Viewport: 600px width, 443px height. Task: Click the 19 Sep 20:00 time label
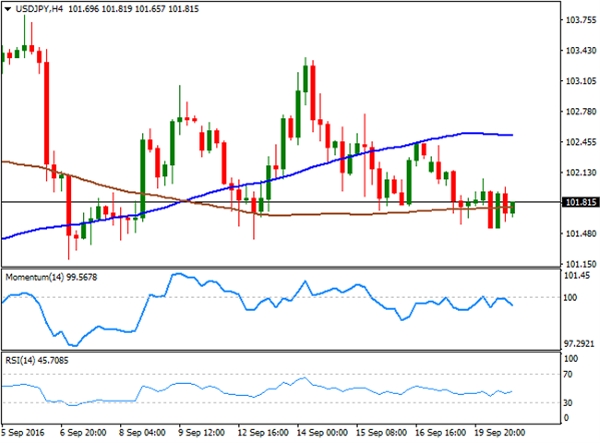pos(500,433)
